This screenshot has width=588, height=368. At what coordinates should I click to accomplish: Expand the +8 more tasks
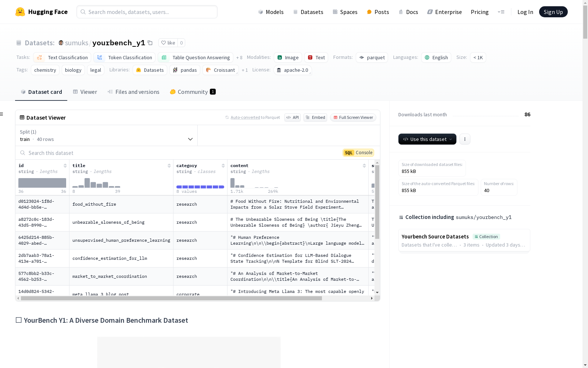click(x=239, y=58)
